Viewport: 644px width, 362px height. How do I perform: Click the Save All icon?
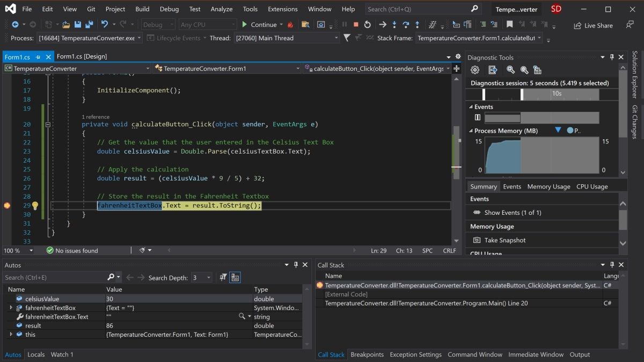point(89,24)
